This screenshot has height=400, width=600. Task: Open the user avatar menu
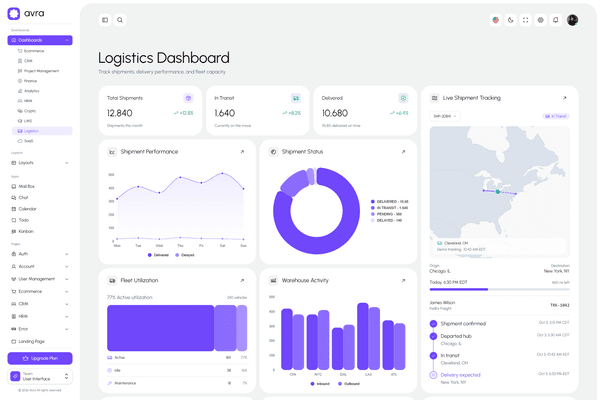pos(572,20)
